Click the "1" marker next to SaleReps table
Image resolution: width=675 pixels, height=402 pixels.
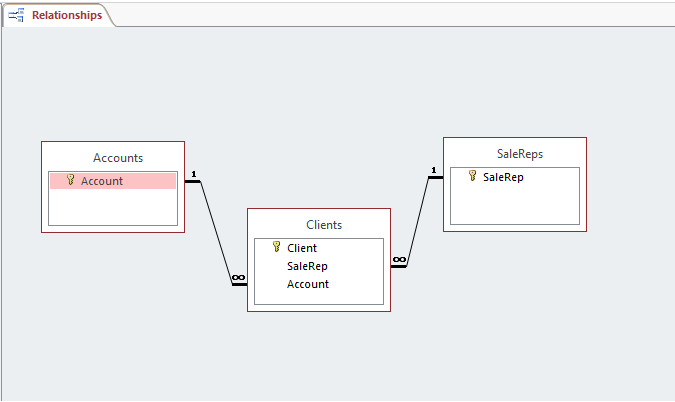(434, 170)
